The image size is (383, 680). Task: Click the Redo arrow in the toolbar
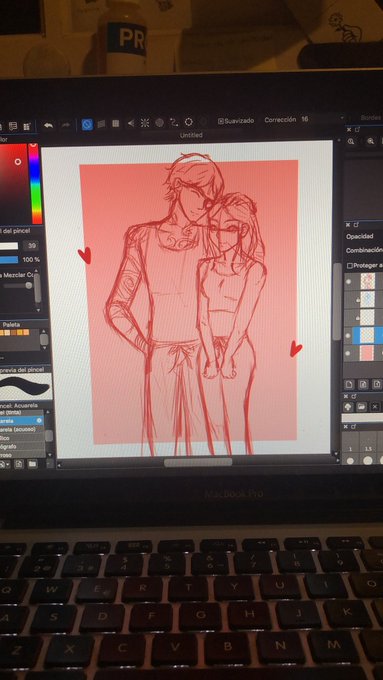tap(65, 125)
